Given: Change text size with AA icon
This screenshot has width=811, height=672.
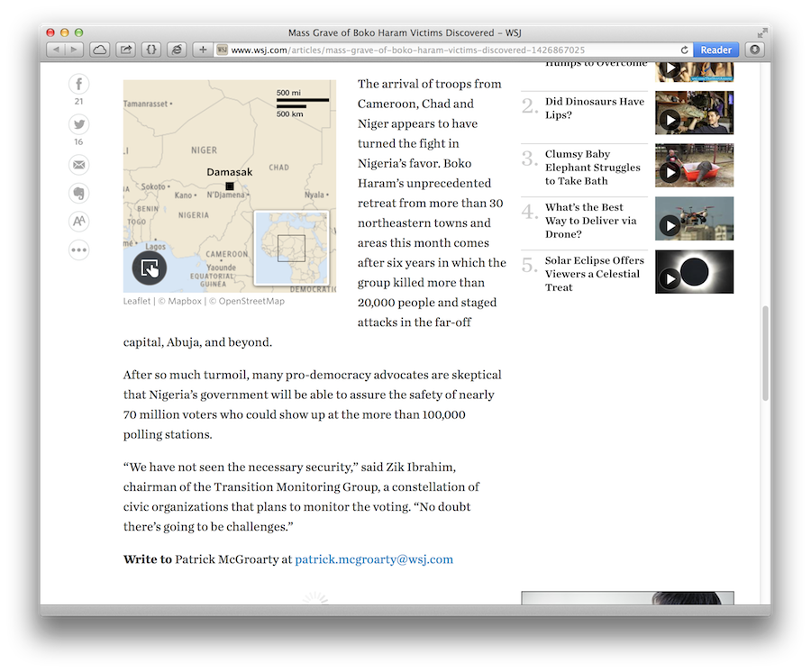Looking at the screenshot, I should [x=78, y=222].
